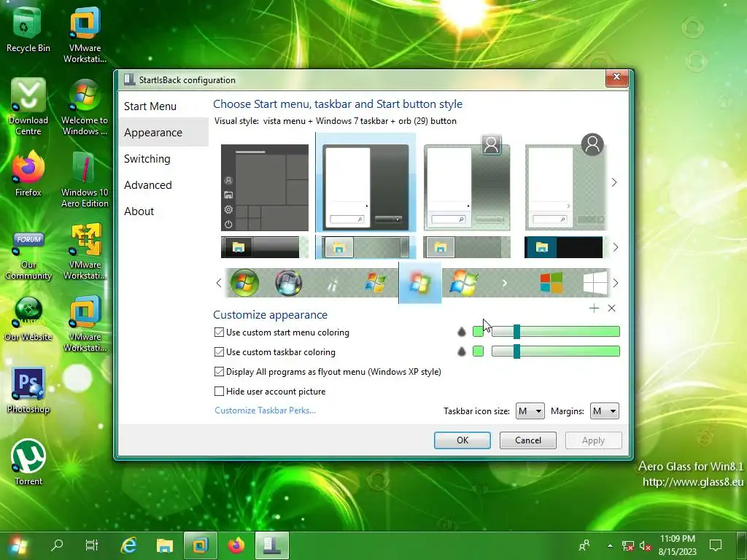Click the OK button
Viewport: 747px width, 560px height.
tap(462, 440)
